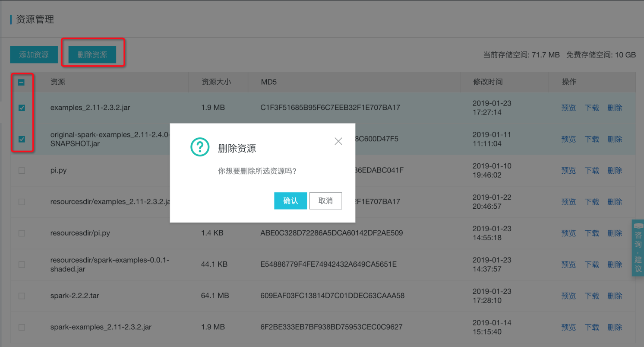Click the 添加资源 button
Screen dimensions: 644x347
[34, 55]
